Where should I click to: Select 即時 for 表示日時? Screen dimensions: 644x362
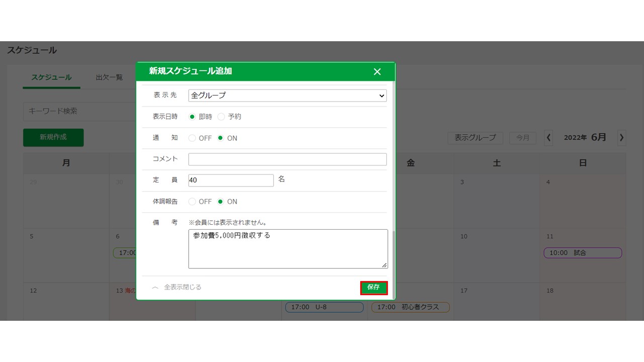(x=192, y=117)
